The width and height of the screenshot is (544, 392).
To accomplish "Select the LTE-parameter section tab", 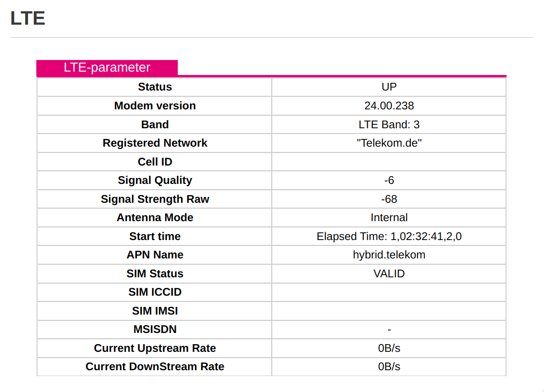I will pos(107,68).
